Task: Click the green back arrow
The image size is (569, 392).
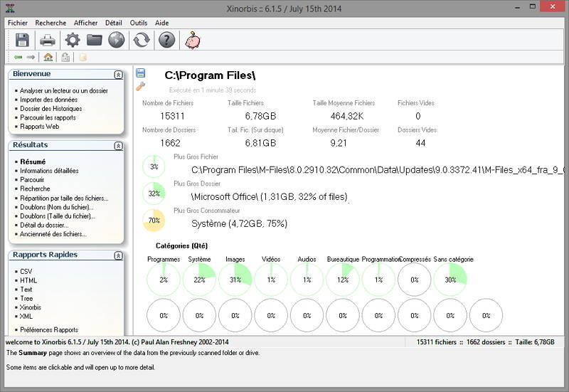Action: [18, 58]
